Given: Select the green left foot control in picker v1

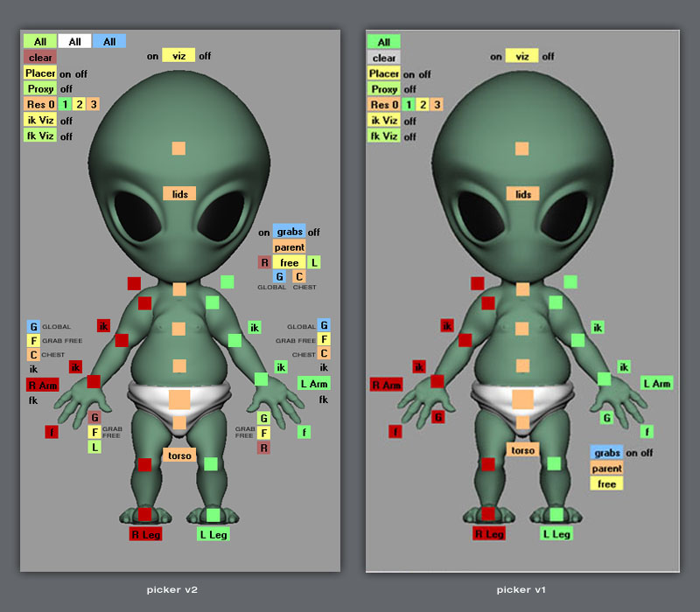Looking at the screenshot, I should tap(556, 514).
